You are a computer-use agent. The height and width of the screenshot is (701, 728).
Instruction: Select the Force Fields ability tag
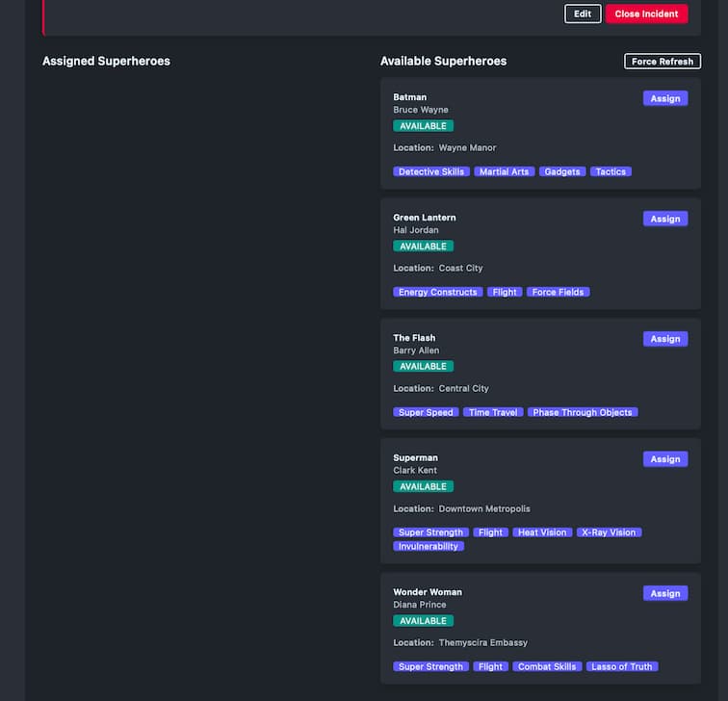[x=558, y=292]
